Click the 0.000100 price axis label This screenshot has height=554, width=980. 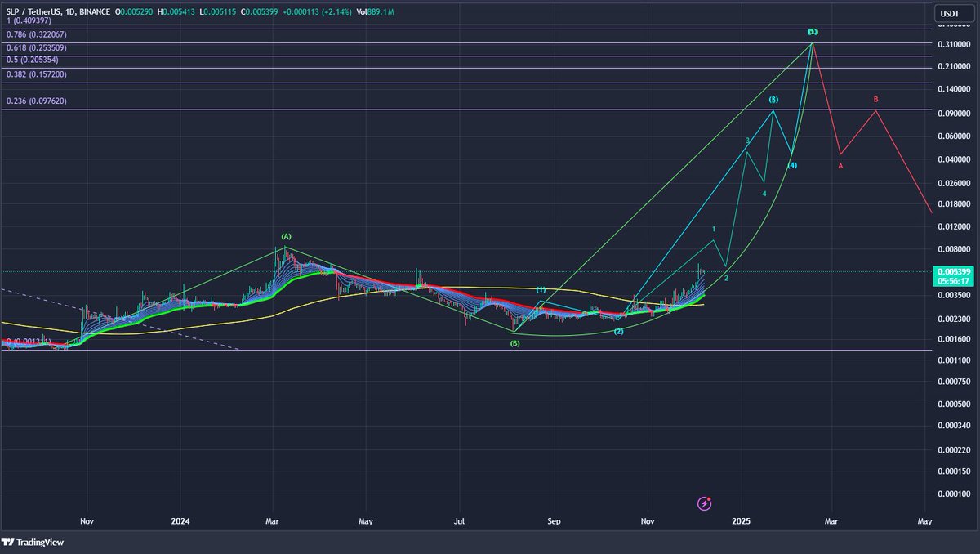pos(953,494)
